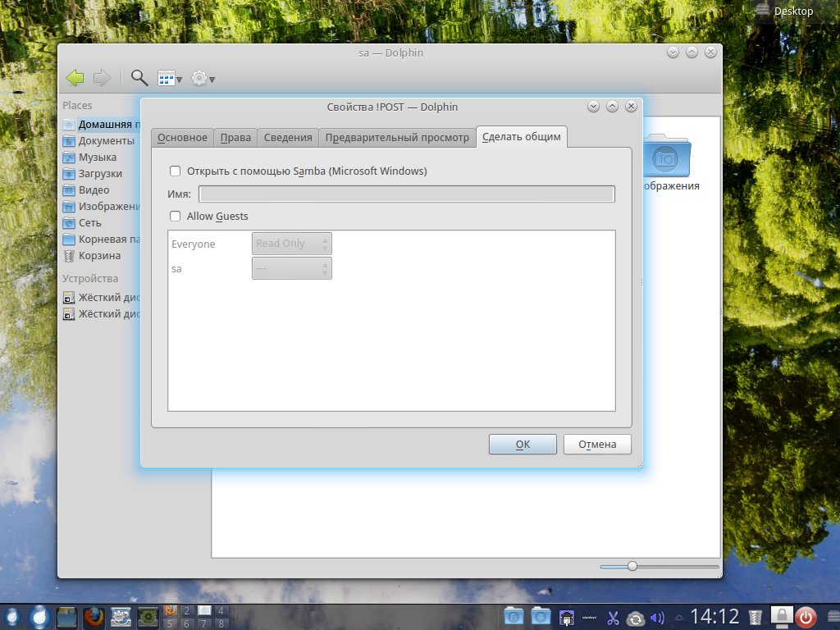
Task: Open system settings from the panel
Action: 121,618
